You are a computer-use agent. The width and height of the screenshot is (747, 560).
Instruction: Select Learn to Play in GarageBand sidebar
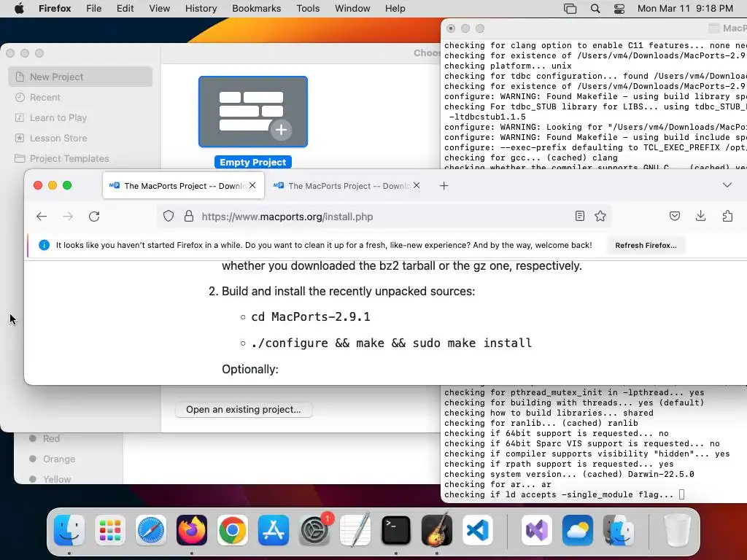click(x=80, y=117)
